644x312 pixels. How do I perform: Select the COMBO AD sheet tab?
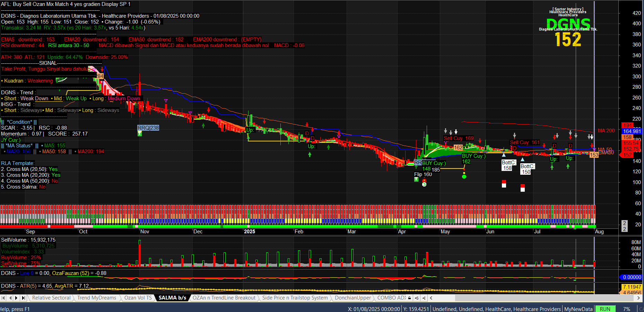tap(391, 298)
